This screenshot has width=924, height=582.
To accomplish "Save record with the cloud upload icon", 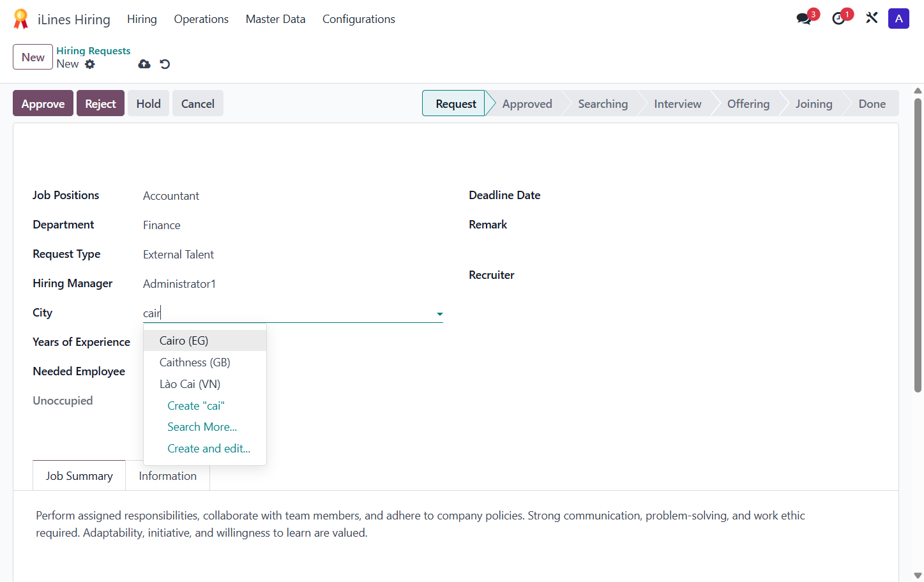I will (144, 64).
